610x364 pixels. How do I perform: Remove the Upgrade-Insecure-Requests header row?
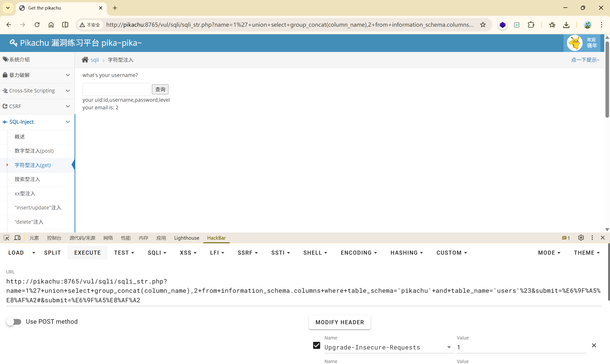(x=594, y=345)
